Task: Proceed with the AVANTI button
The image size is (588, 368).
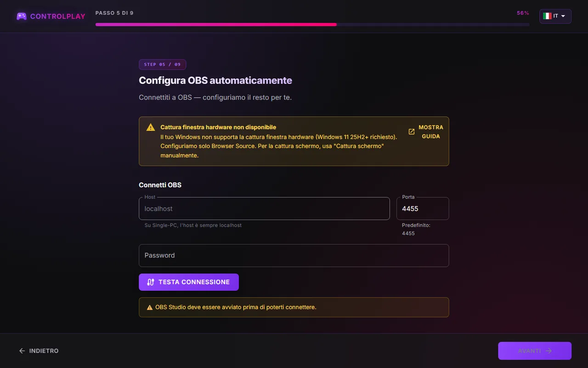Action: tap(535, 351)
